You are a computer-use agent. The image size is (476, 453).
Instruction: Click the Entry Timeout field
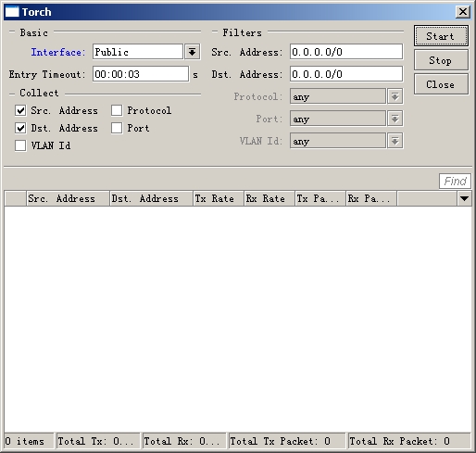[x=141, y=74]
